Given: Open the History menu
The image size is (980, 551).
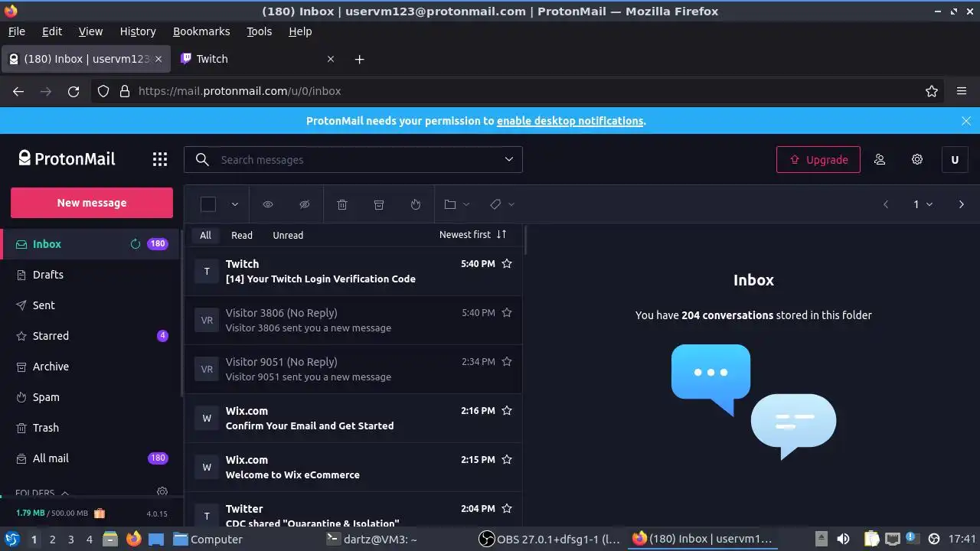Looking at the screenshot, I should 138,31.
